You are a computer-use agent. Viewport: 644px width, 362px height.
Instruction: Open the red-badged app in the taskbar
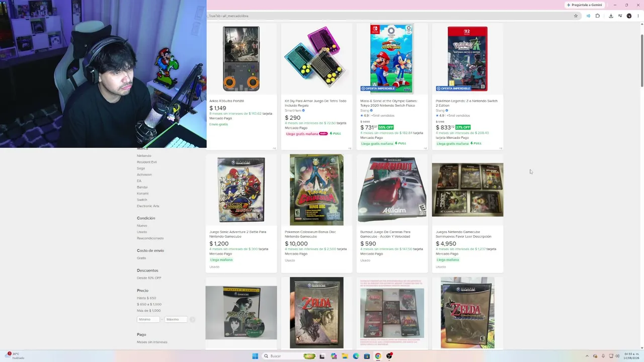tap(389, 356)
